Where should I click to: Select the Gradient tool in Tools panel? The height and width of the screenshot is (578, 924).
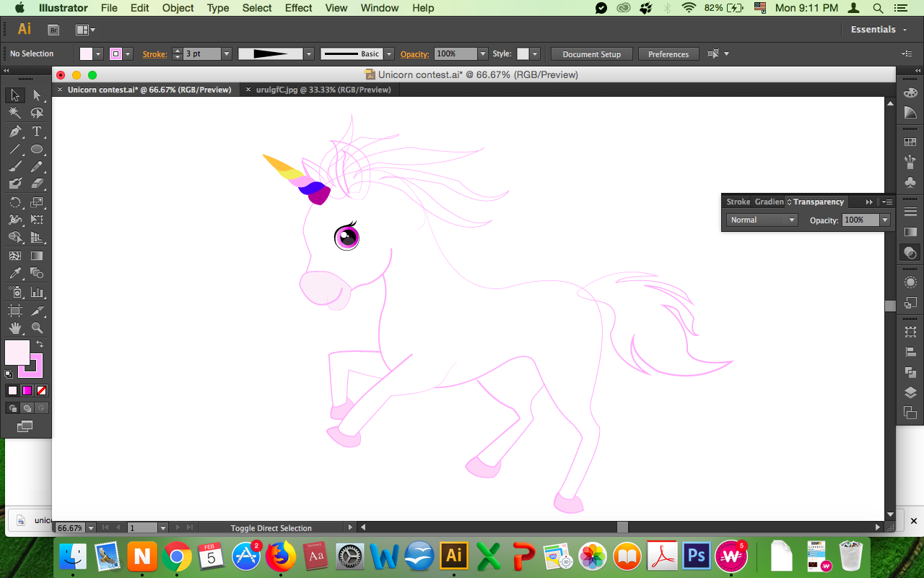click(37, 256)
